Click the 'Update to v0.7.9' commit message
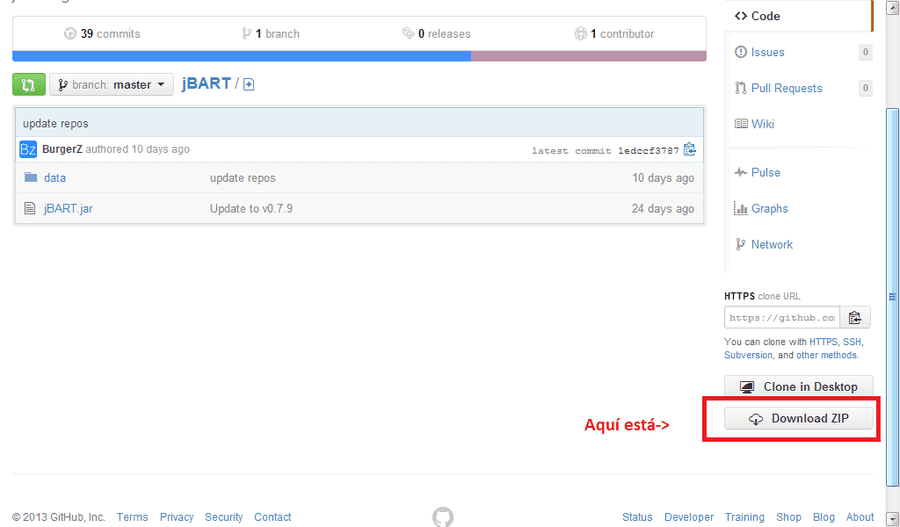The width and height of the screenshot is (900, 527). coord(251,208)
